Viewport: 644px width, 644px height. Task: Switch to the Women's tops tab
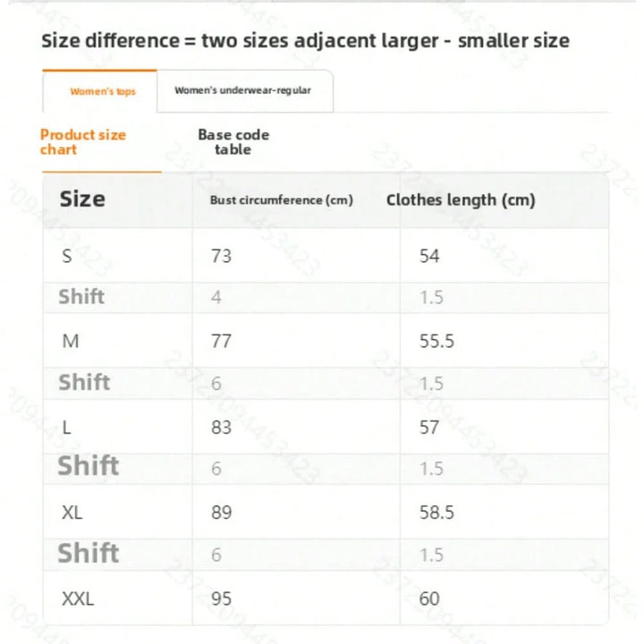(102, 91)
